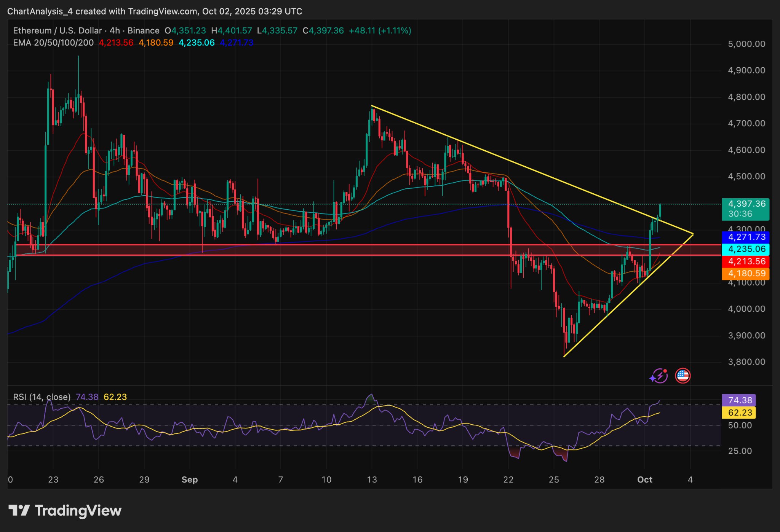Select the Ethereum / U.S. Dollar symbol title
780x532 pixels.
click(57, 30)
